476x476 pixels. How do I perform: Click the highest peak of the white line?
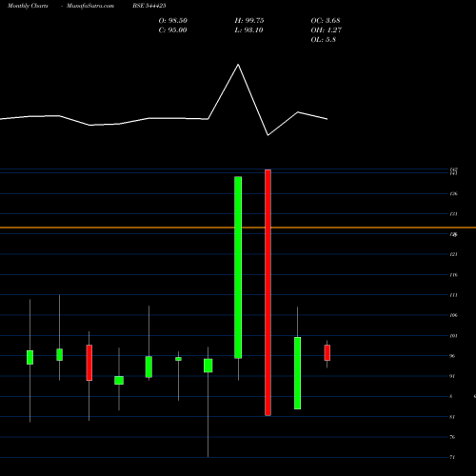click(x=238, y=65)
